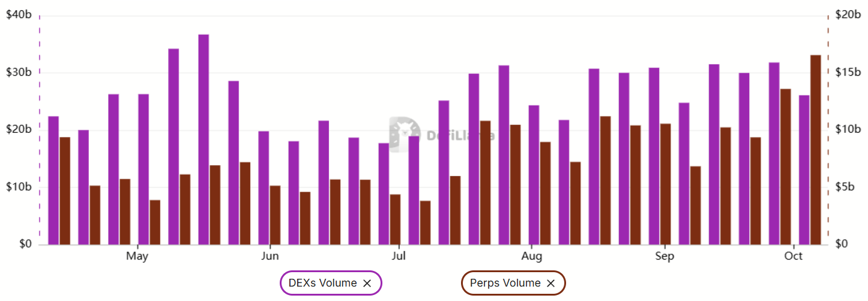Click the $30b left axis label
868x301 pixels.
tap(18, 73)
